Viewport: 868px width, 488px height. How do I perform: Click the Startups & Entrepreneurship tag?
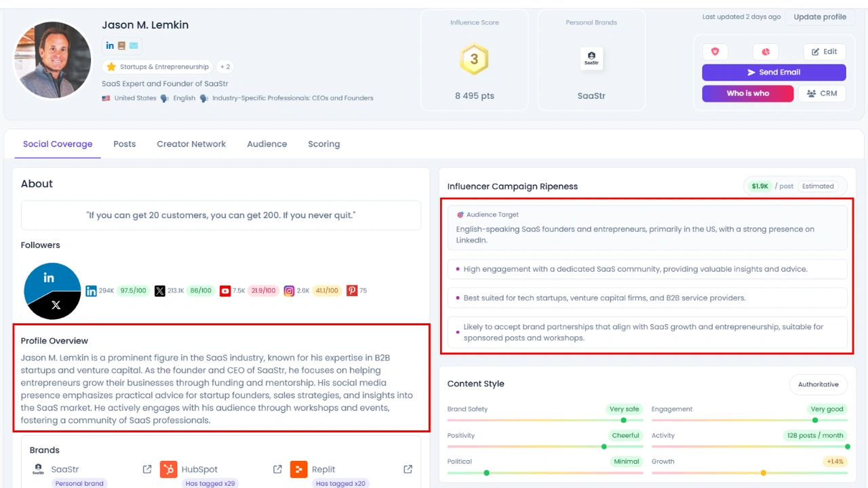tap(157, 66)
